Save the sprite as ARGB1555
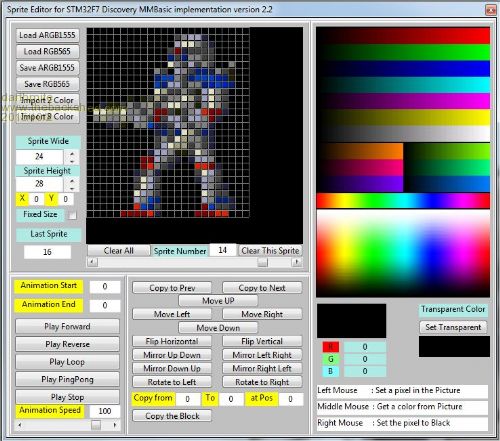 (47, 68)
